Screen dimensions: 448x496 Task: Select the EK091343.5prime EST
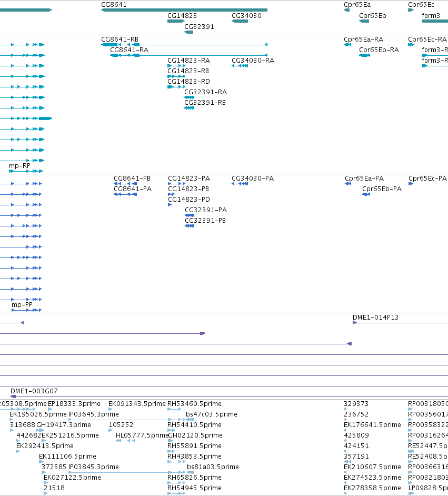pos(111,409)
